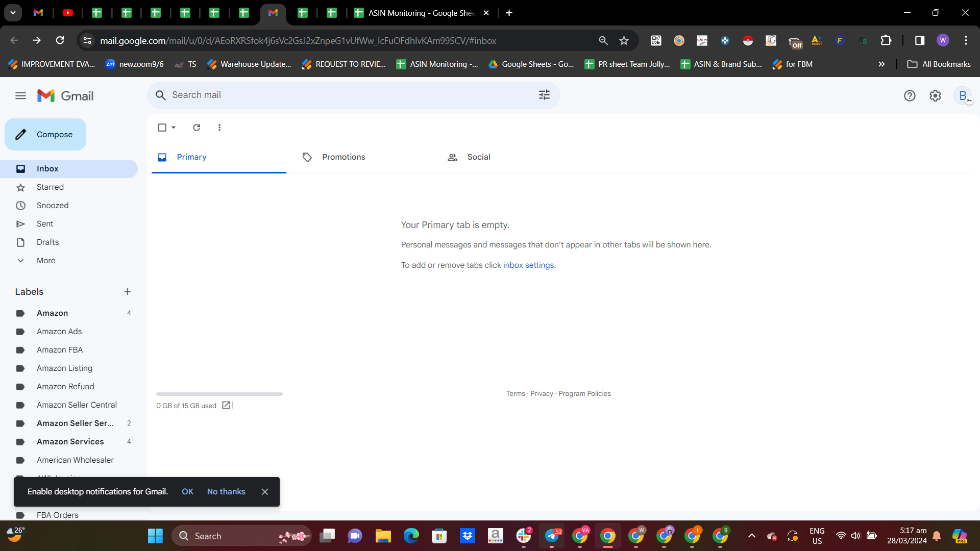The height and width of the screenshot is (551, 980).
Task: Show hidden system tray icons
Action: click(x=751, y=536)
